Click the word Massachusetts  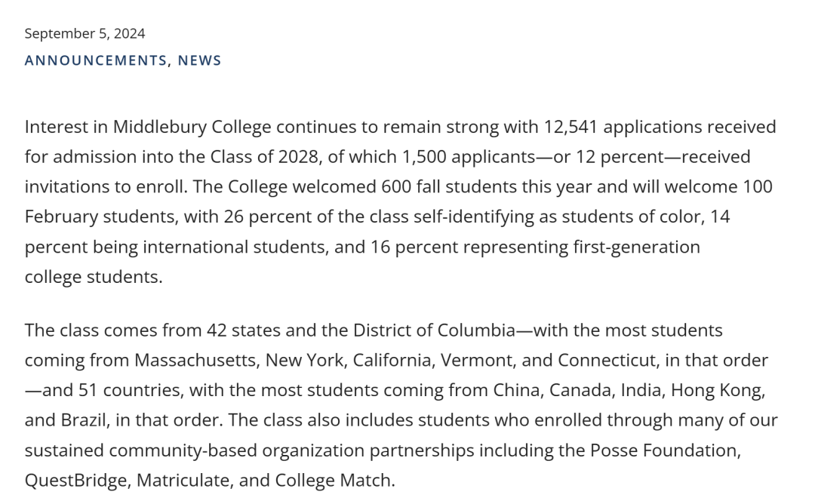(x=197, y=360)
